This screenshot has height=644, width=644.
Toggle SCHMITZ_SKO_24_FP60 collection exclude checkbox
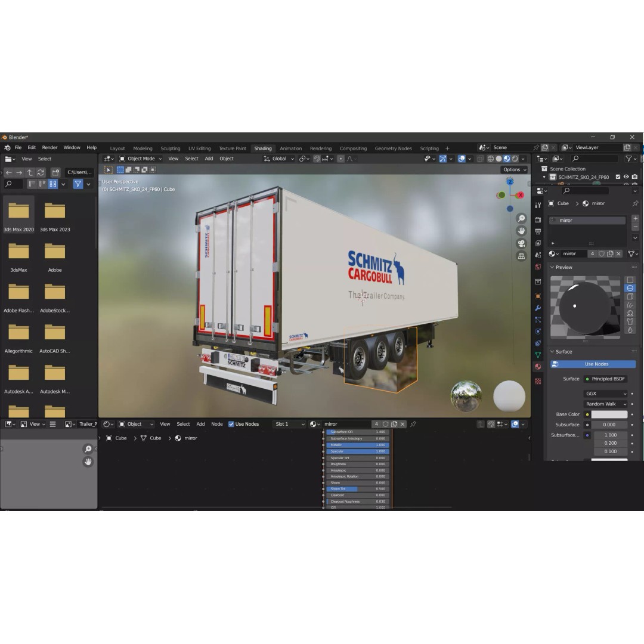tap(618, 177)
